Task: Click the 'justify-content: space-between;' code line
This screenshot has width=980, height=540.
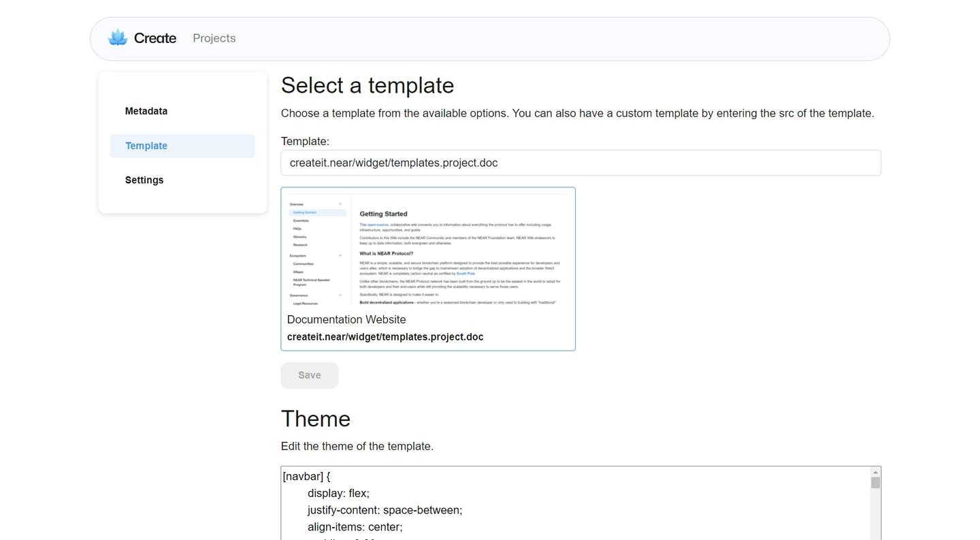Action: tap(385, 510)
